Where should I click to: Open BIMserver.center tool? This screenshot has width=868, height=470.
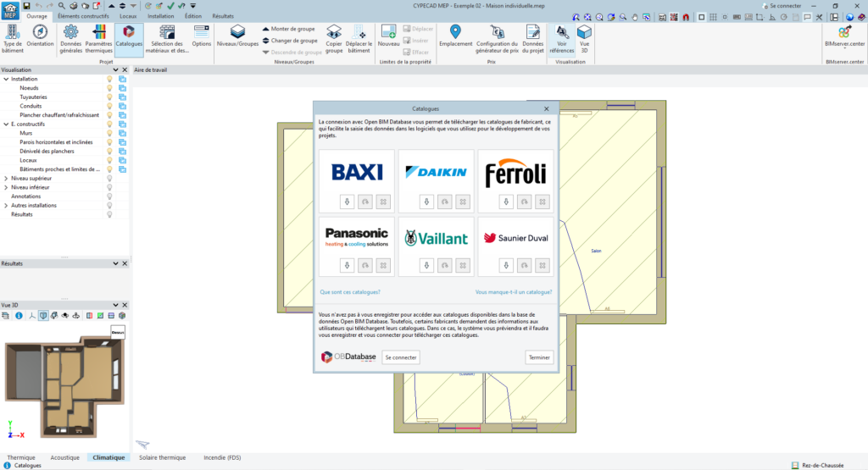tap(844, 36)
